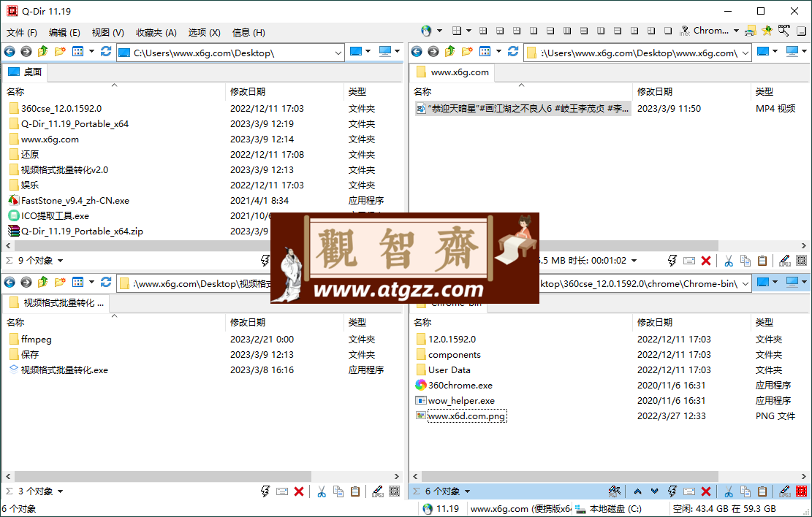Switch to two side-by-side panes layout
Image resolution: width=812 pixels, height=517 pixels.
[x=534, y=31]
